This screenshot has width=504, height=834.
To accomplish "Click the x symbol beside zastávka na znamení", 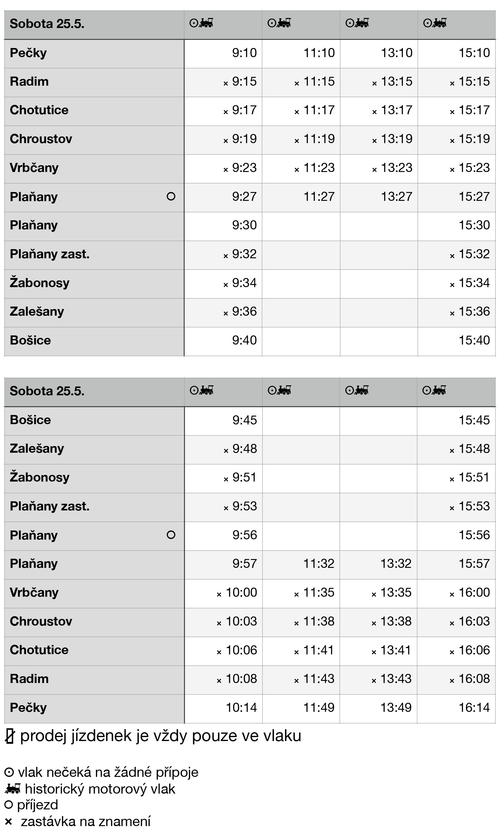I will 9,822.
